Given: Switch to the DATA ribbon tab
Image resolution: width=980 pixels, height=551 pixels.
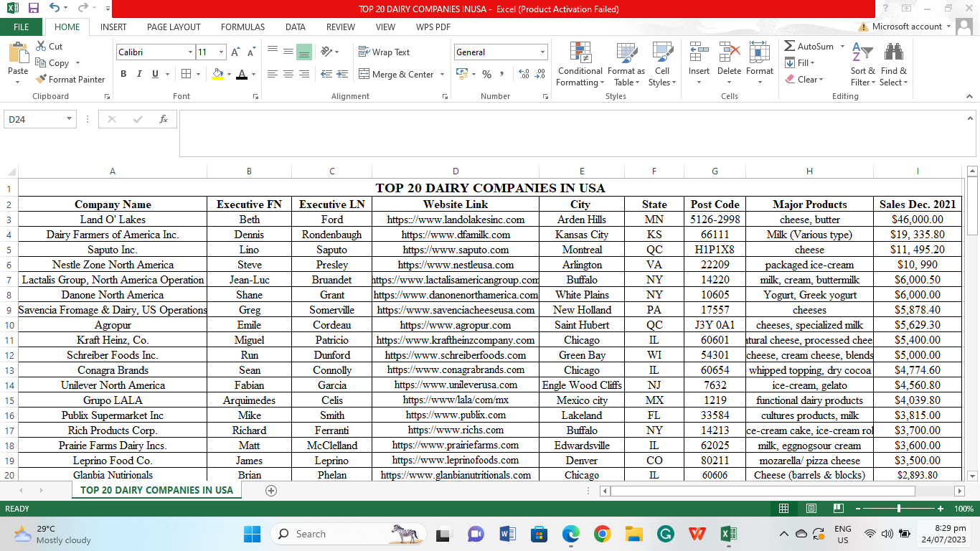Looking at the screenshot, I should (x=296, y=27).
